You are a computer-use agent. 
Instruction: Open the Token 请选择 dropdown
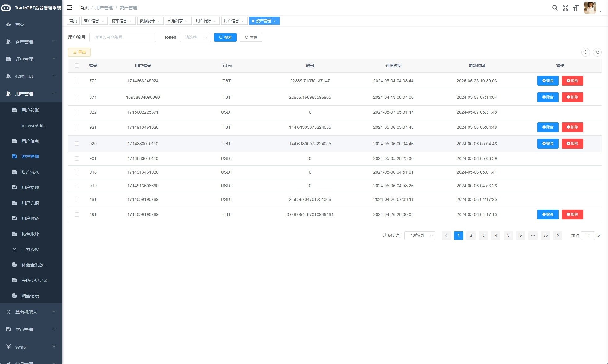(x=195, y=37)
